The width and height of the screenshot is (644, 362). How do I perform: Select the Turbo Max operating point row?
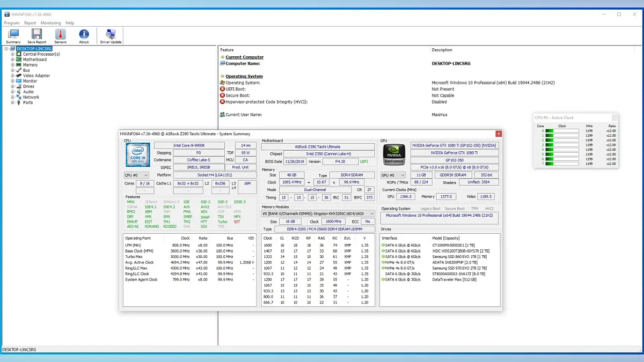tap(189, 256)
